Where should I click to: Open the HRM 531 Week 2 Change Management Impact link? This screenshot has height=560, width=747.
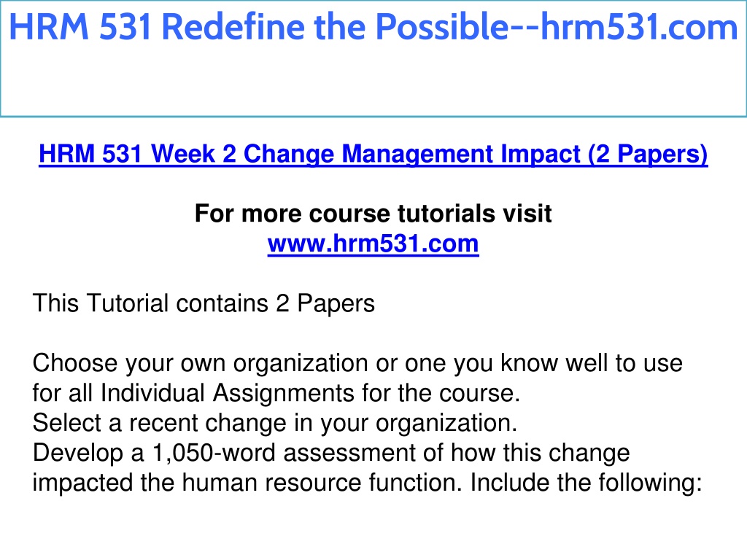373,155
